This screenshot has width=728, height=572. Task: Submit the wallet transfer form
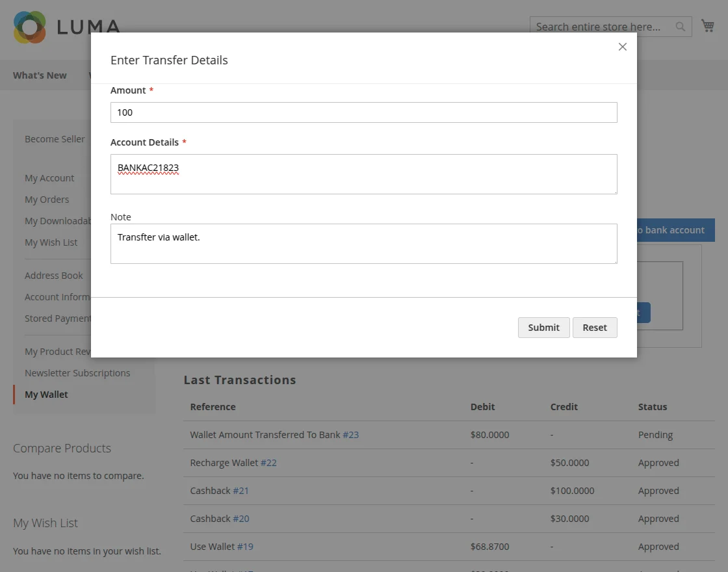(543, 327)
